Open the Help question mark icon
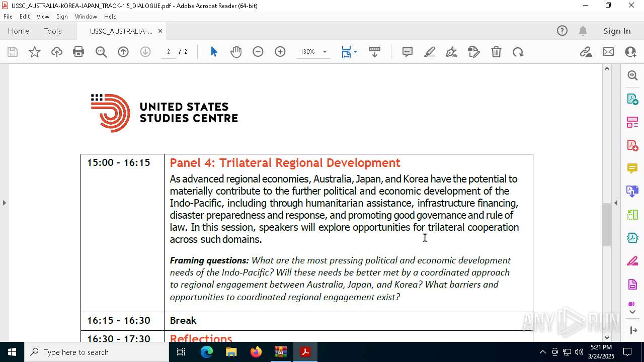This screenshot has width=644, height=362. click(562, 31)
